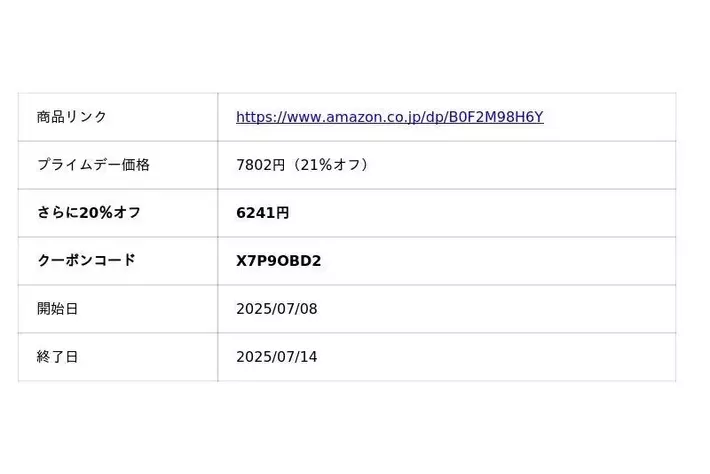Click the 円 character after 6241
This screenshot has height=474, width=710.
point(282,213)
